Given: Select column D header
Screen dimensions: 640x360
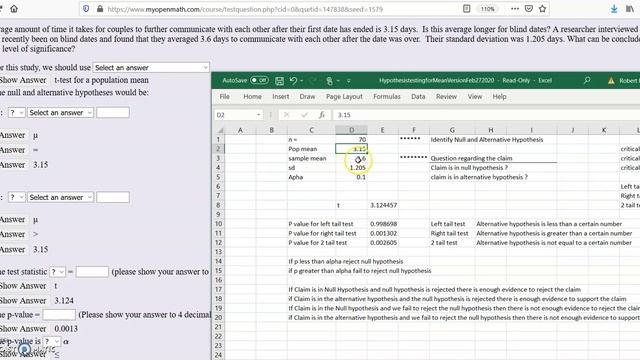Looking at the screenshot, I should (351, 130).
